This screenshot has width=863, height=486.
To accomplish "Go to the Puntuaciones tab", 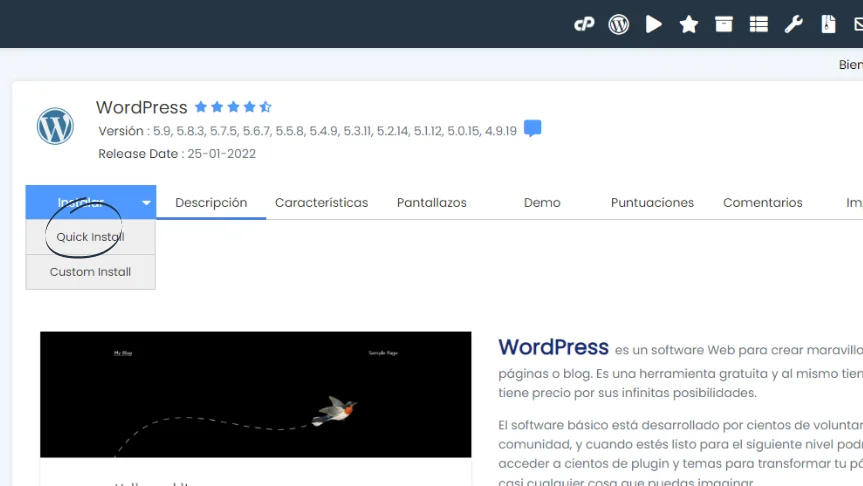I will pos(652,203).
